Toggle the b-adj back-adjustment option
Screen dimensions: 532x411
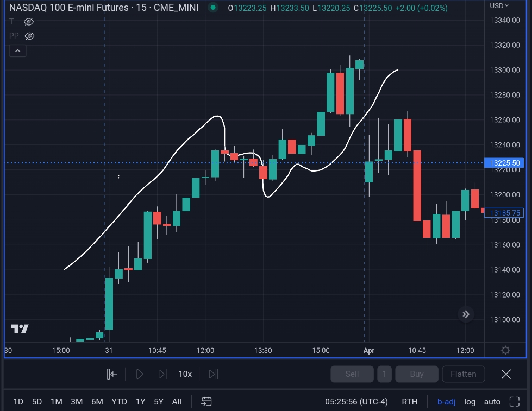[446, 402]
